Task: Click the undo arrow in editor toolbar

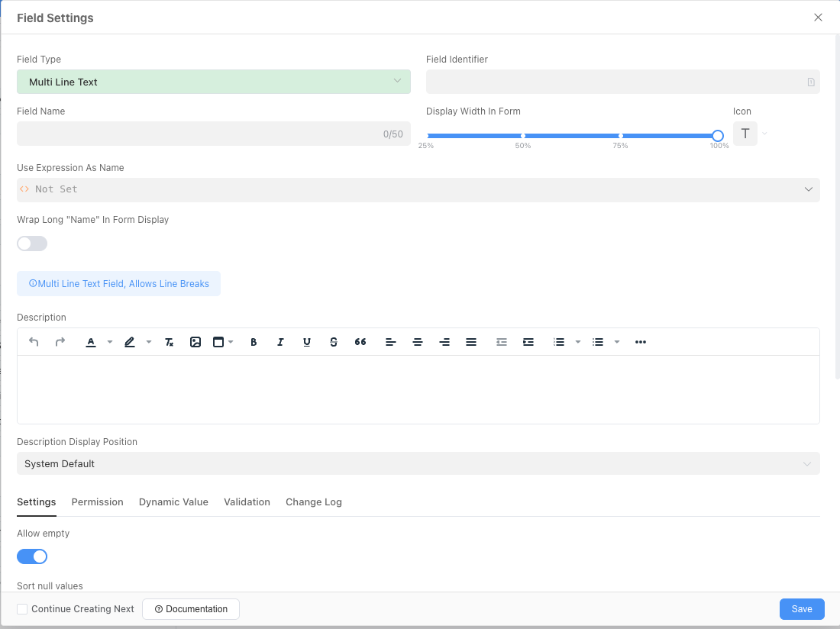Action: coord(34,342)
